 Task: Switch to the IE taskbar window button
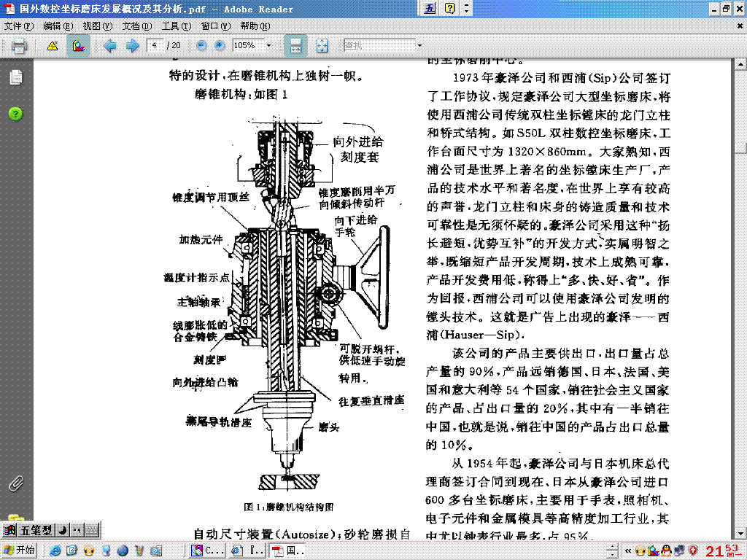click(x=247, y=551)
